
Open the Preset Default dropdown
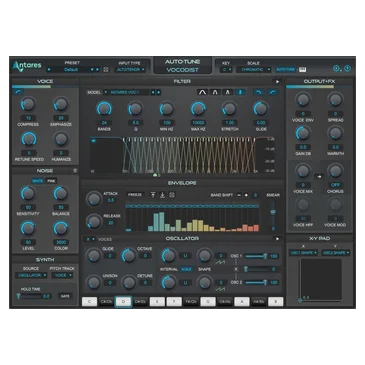(70, 70)
